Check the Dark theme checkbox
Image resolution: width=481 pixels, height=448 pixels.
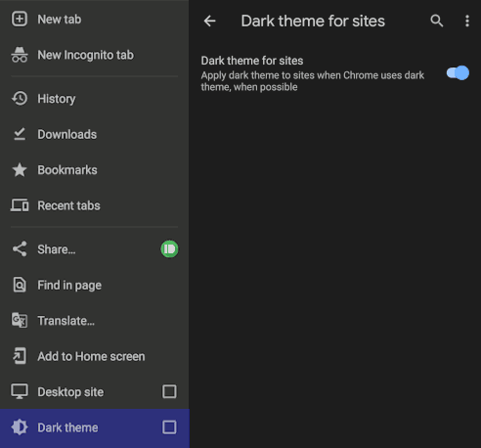(169, 427)
